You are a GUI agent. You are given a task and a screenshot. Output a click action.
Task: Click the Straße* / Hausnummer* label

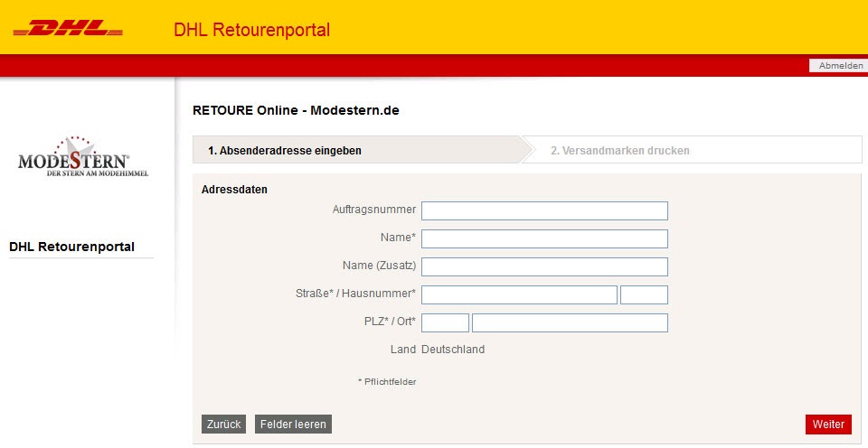point(355,294)
